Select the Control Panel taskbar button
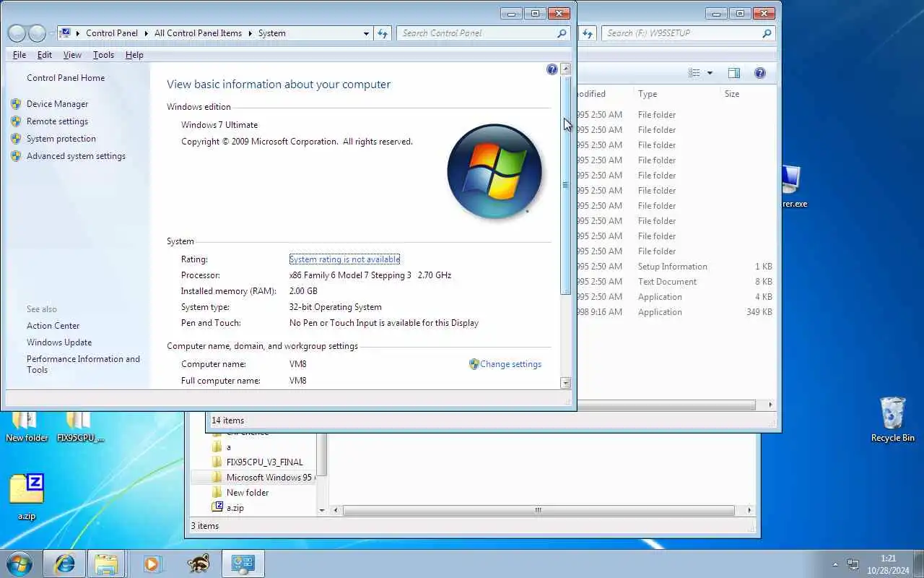The height and width of the screenshot is (578, 924). click(x=243, y=564)
